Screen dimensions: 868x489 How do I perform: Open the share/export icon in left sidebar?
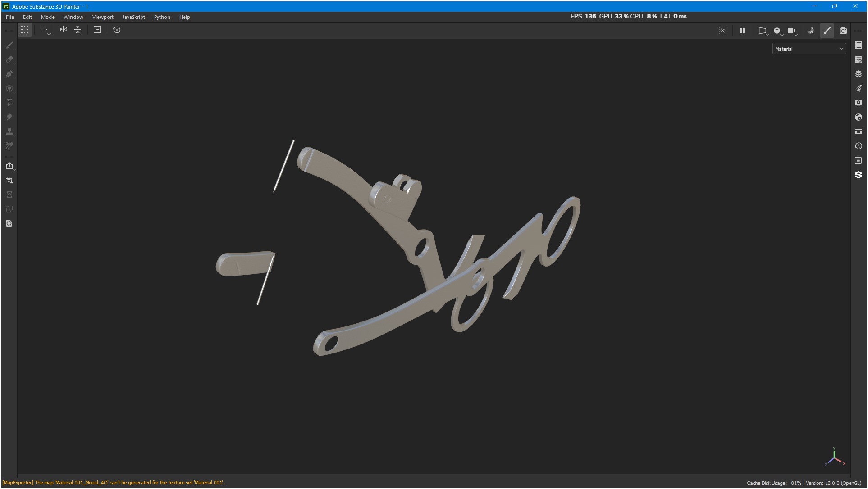9,166
